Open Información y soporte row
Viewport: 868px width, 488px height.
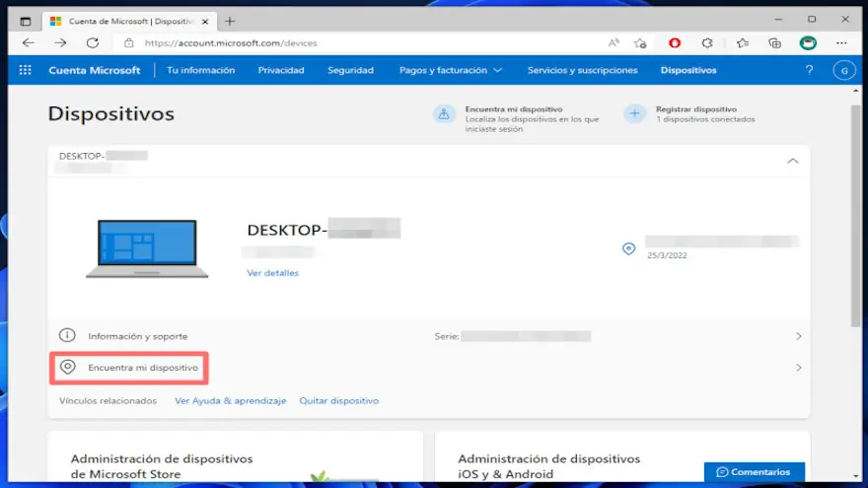point(429,336)
